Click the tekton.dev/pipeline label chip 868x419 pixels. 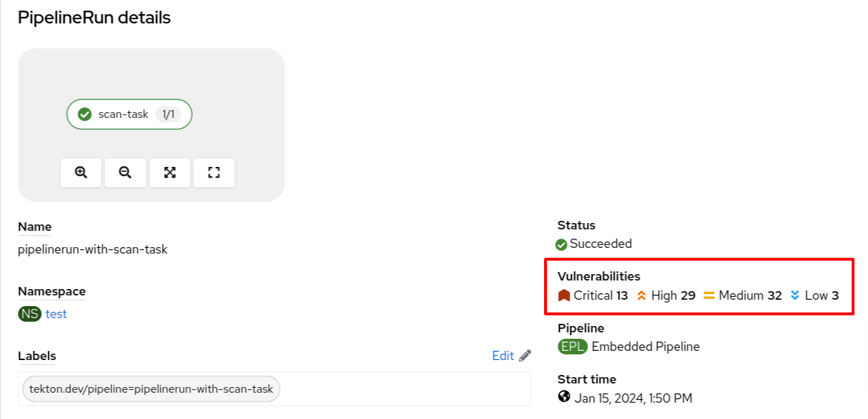pyautogui.click(x=151, y=389)
